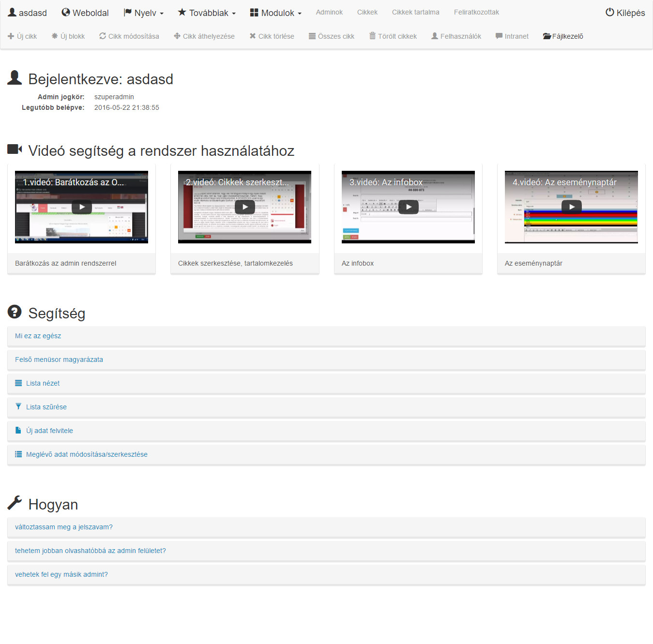Screen dimensions: 653x644
Task: Open the Feliratkozottak menu item
Action: pos(476,13)
